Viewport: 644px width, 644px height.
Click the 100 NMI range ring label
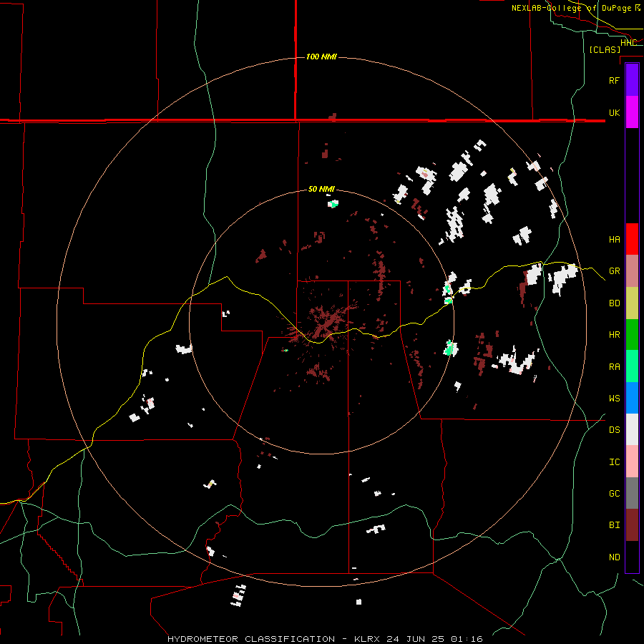point(321,57)
